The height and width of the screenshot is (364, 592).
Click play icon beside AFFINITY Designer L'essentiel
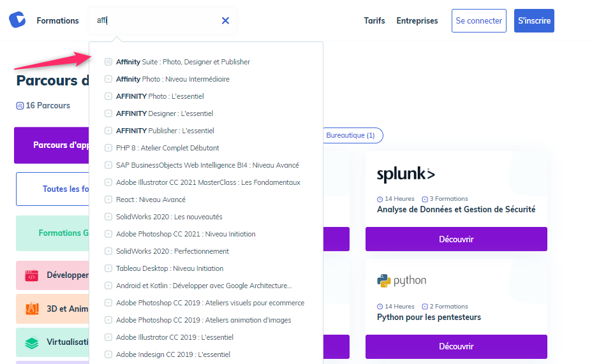(108, 113)
